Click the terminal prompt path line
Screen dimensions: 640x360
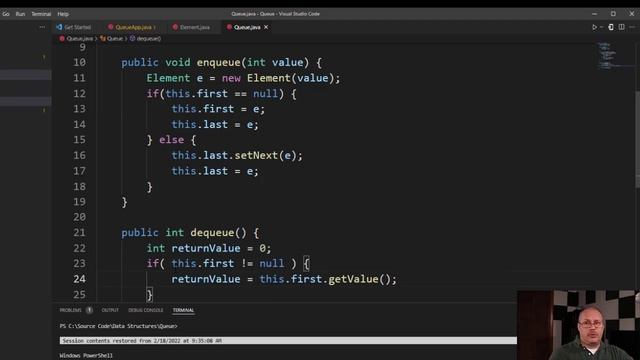coord(118,326)
